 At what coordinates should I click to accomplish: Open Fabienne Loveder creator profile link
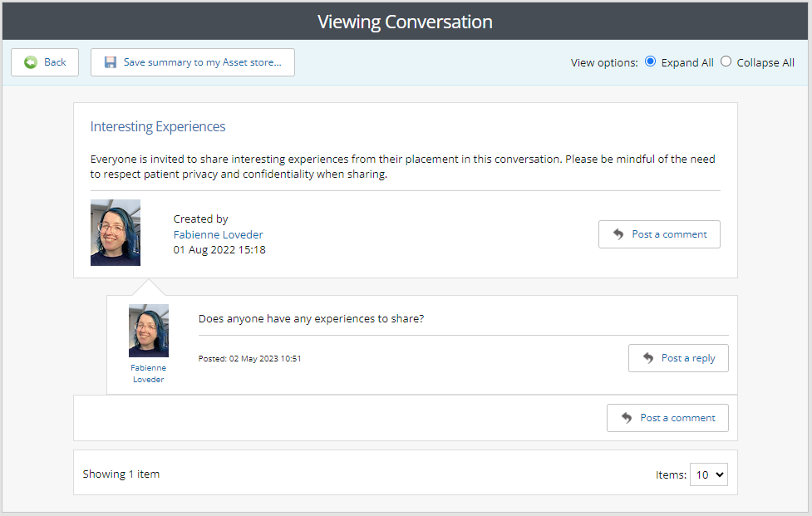pyautogui.click(x=218, y=234)
